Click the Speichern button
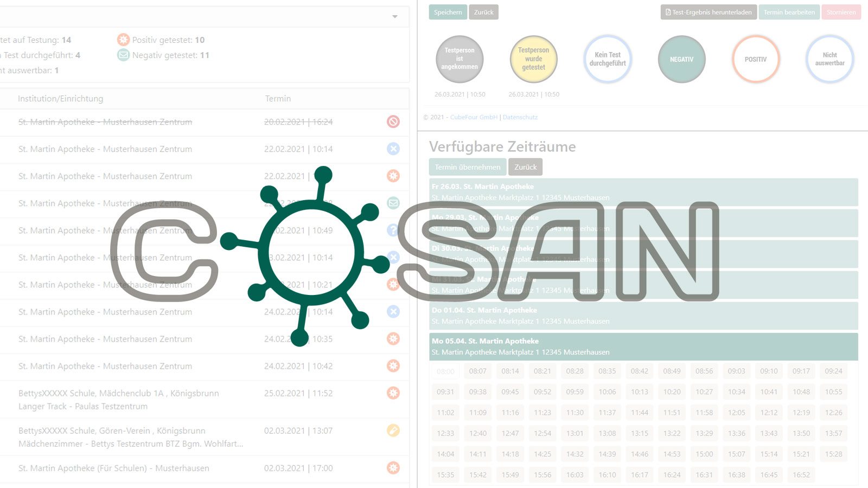This screenshot has width=868, height=488. (448, 12)
